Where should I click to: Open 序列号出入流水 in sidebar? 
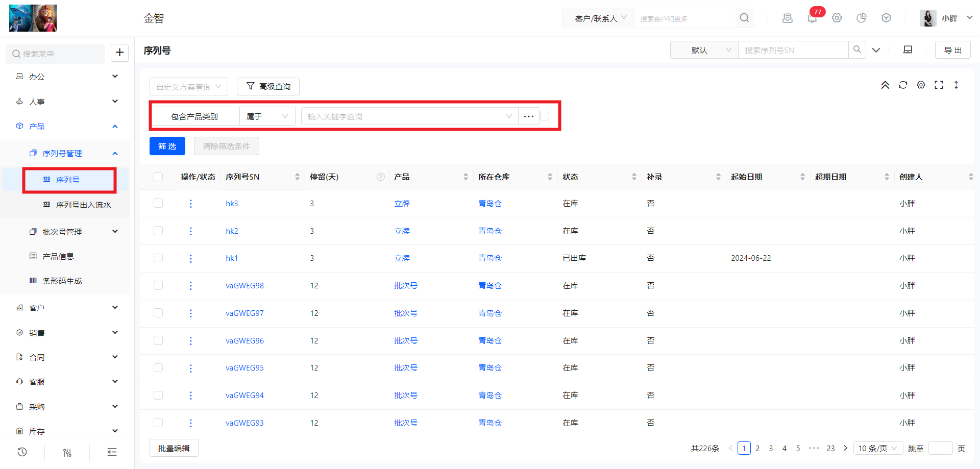pos(83,205)
